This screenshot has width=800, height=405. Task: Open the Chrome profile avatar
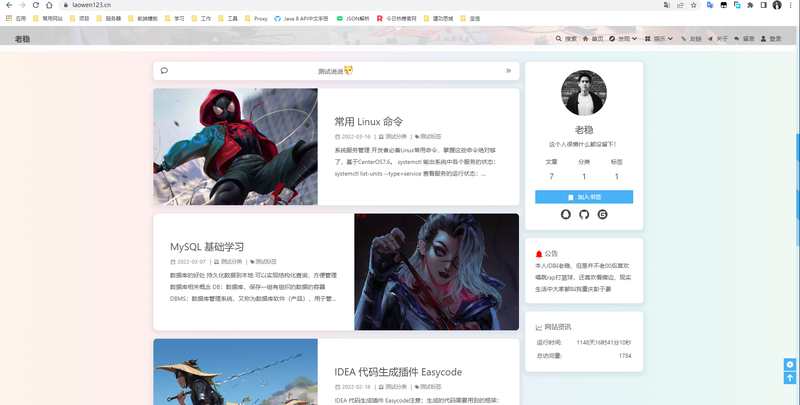pos(777,5)
